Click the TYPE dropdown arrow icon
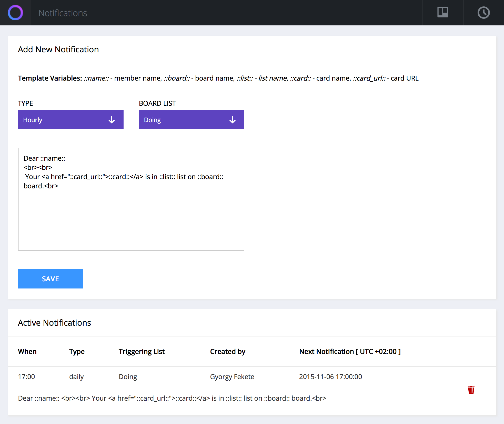The image size is (504, 424). [x=112, y=120]
